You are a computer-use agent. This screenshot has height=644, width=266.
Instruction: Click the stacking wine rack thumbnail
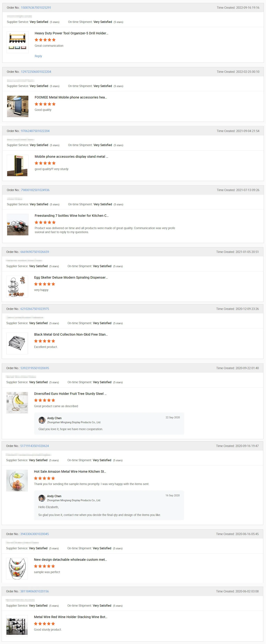(17, 626)
